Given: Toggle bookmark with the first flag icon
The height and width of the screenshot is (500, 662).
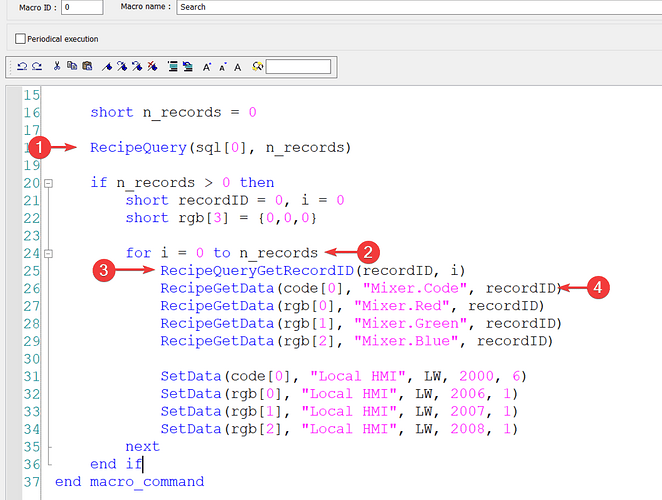Looking at the screenshot, I should [107, 67].
